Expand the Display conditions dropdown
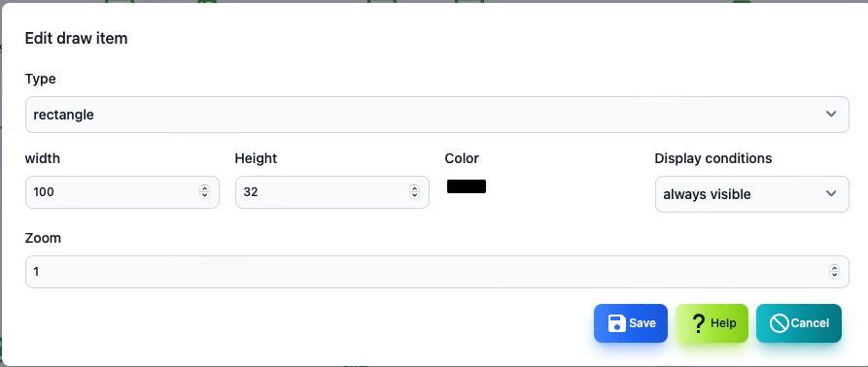 [x=751, y=194]
